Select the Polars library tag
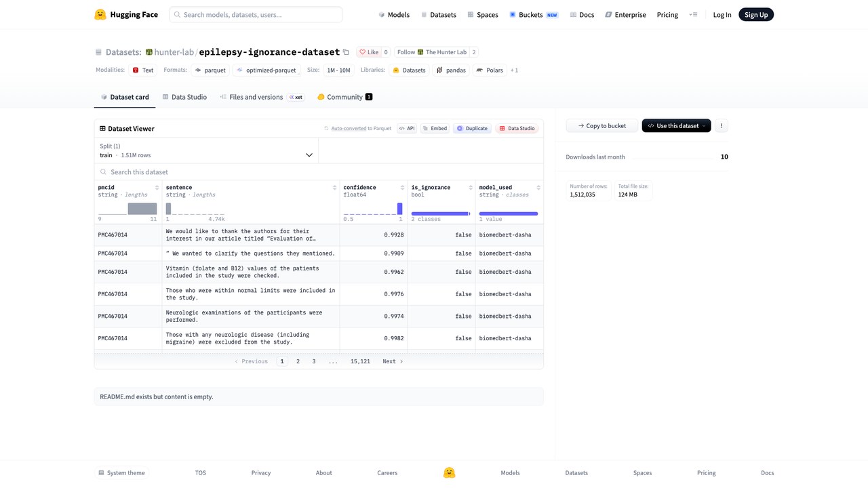Image resolution: width=868 pixels, height=488 pixels. [x=490, y=70]
